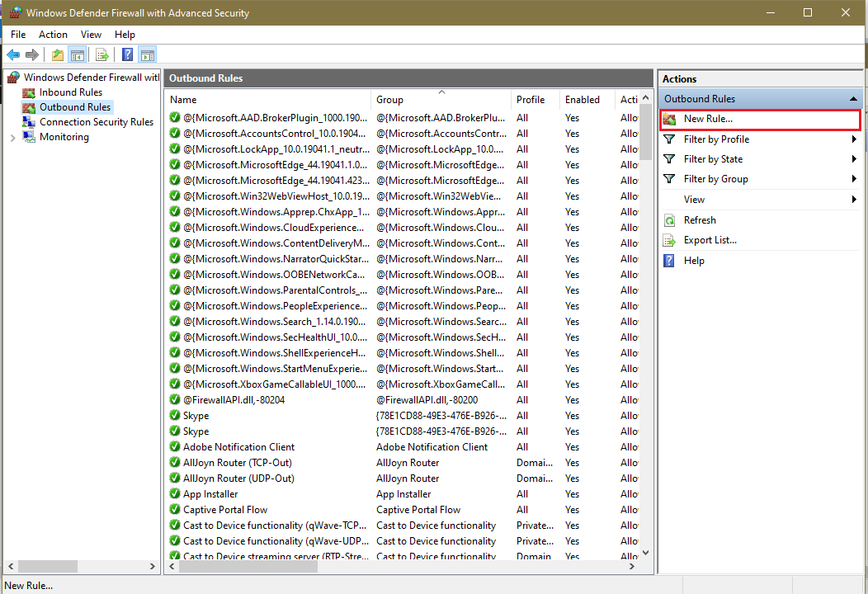Click scroll down arrow of rules list

(645, 553)
